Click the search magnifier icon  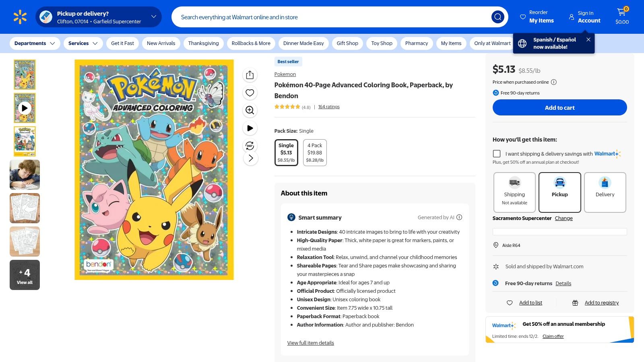click(497, 17)
